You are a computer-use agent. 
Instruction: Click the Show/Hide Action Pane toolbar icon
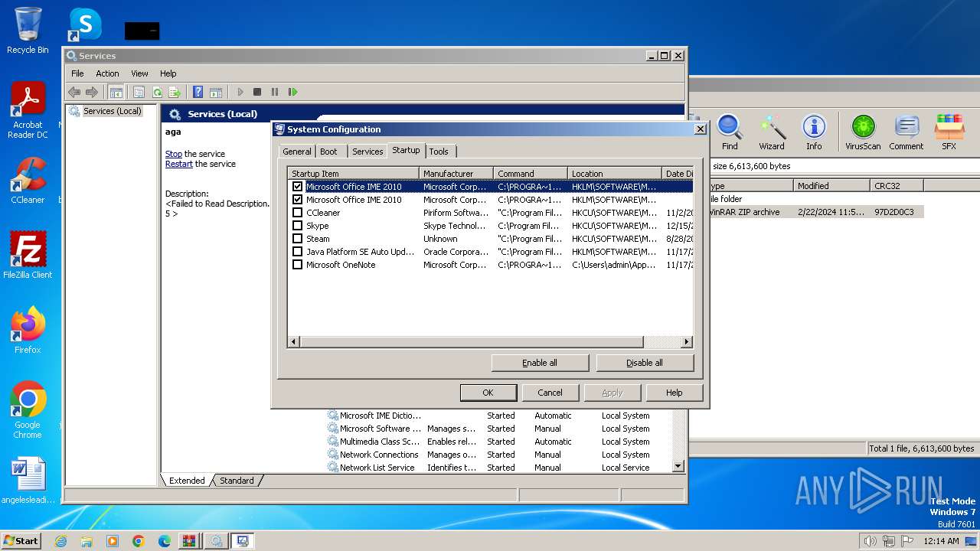pyautogui.click(x=216, y=92)
